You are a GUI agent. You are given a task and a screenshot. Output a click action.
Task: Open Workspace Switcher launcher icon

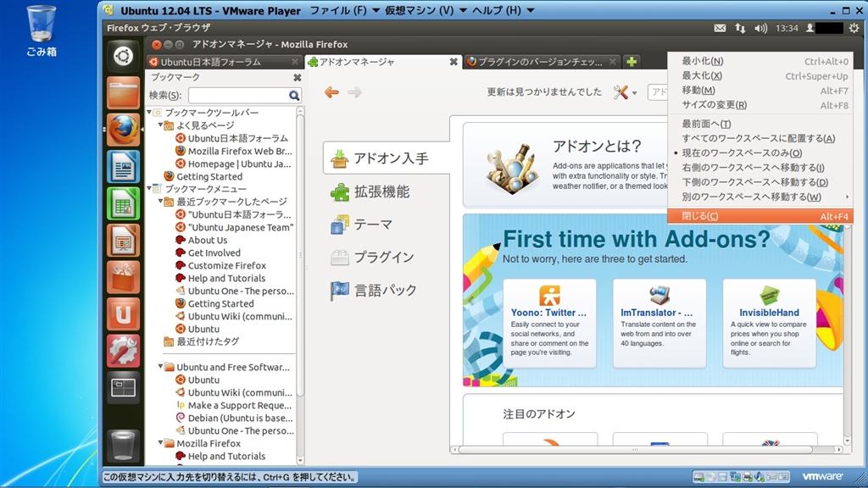tap(123, 388)
